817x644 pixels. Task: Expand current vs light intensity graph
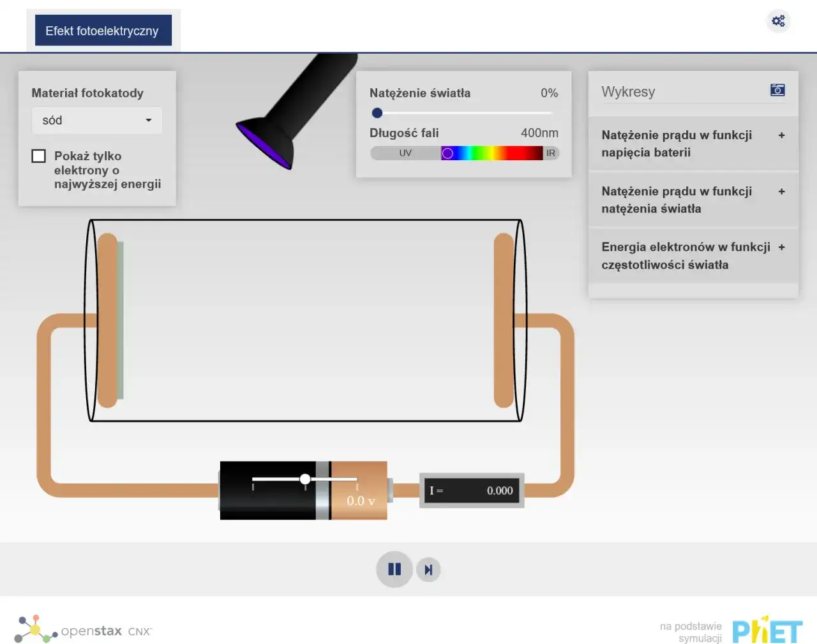click(x=781, y=191)
